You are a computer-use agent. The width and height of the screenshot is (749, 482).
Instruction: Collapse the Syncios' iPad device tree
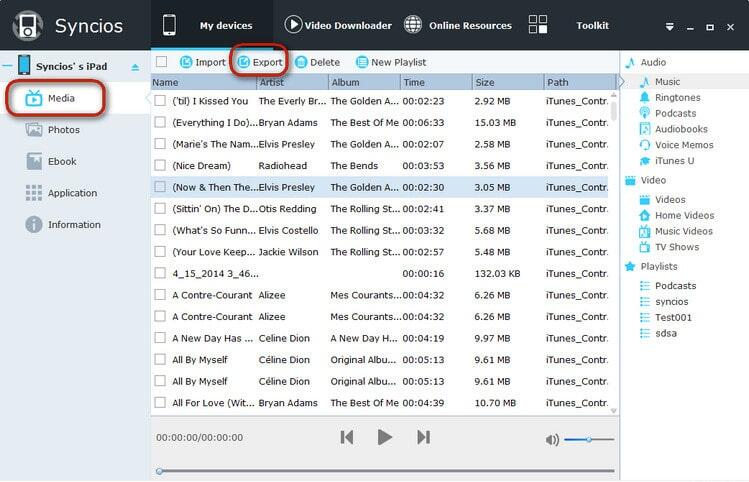(x=7, y=66)
